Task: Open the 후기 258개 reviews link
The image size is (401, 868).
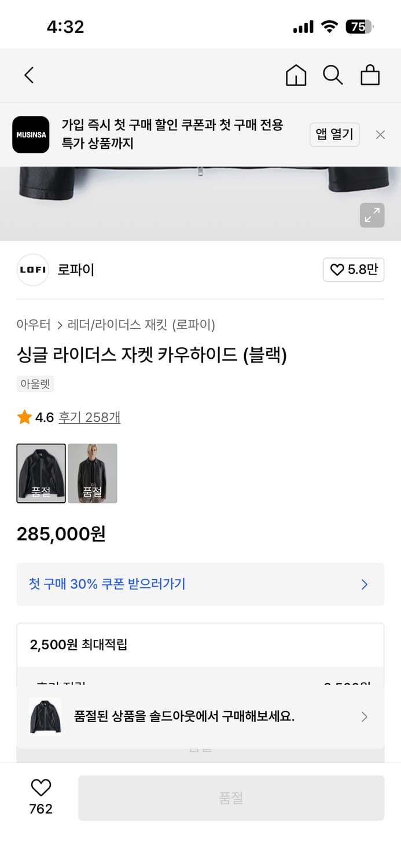Action: click(x=89, y=417)
